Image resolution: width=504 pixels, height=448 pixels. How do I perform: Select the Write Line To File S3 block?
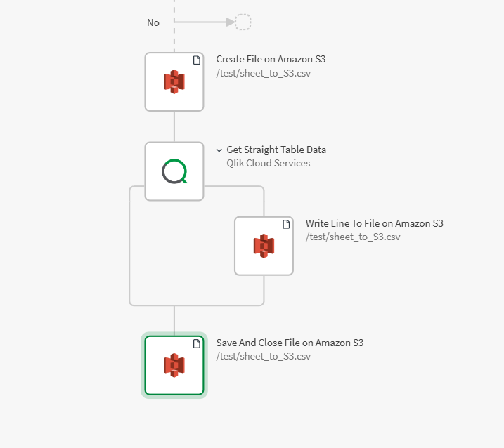click(x=264, y=245)
